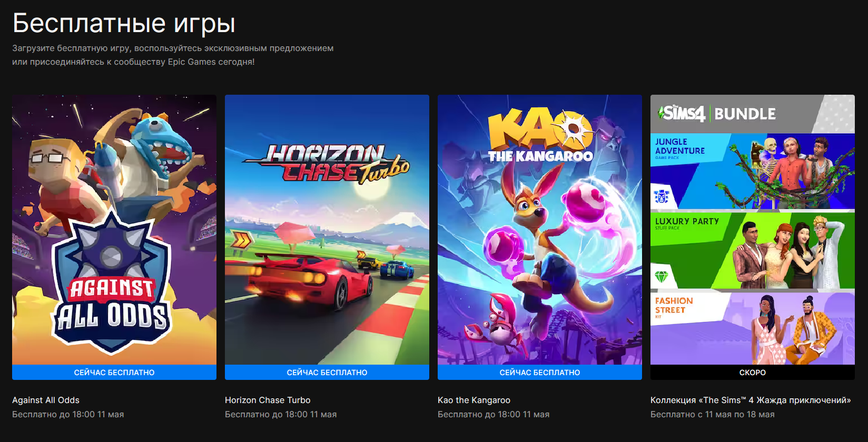Open Коллекция The Sims 4 Жажда приключений link
Screen dimensions: 868x442
(751, 400)
